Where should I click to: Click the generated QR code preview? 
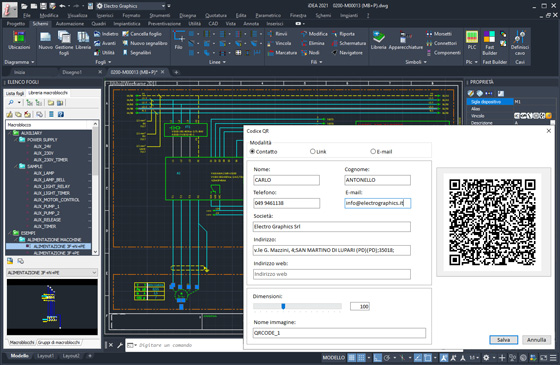coord(492,222)
